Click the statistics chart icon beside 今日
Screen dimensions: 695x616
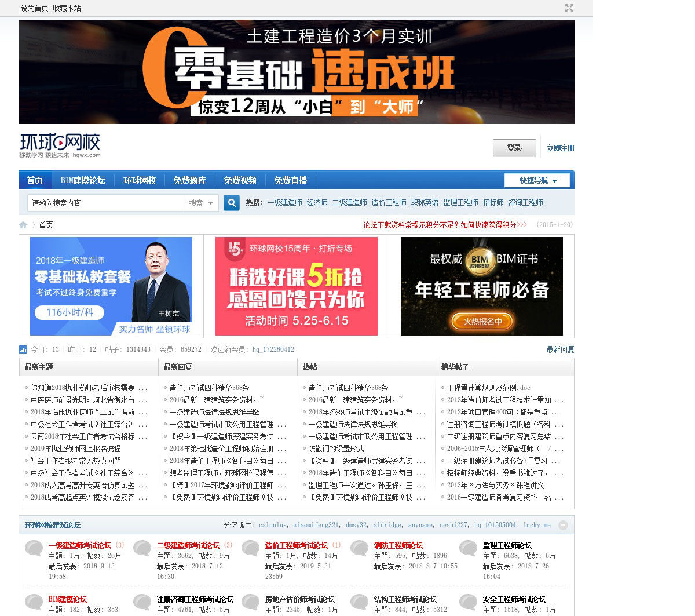click(x=23, y=349)
